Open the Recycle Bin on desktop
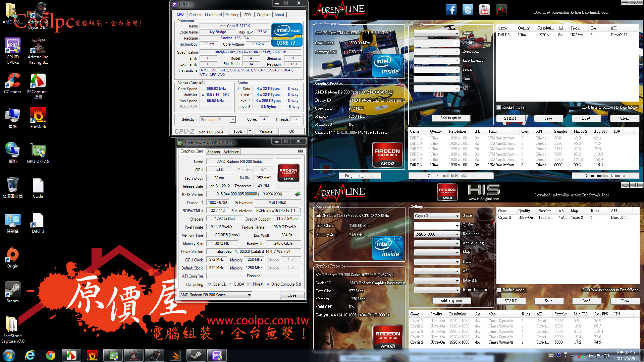Viewport: 644px width, 362px height. coord(13,188)
